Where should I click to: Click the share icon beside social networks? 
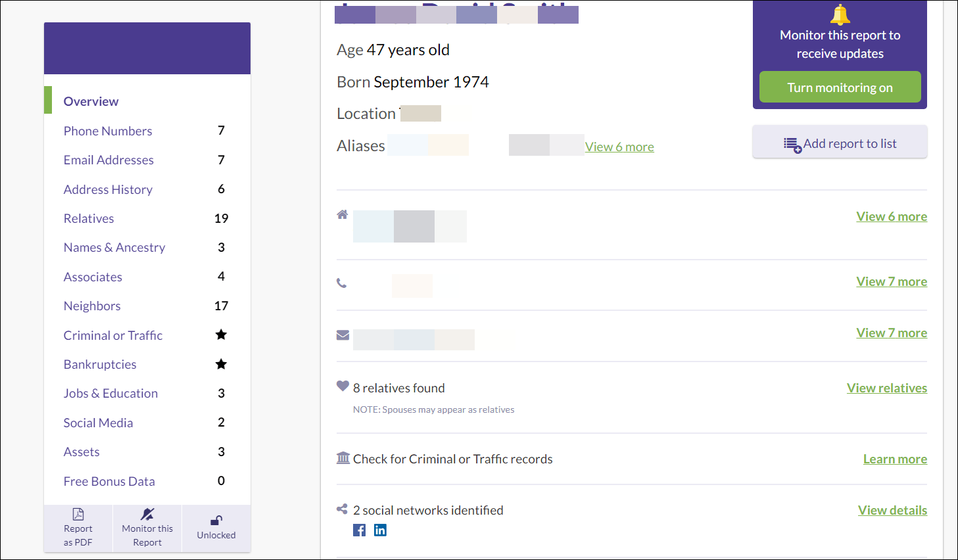(x=342, y=509)
